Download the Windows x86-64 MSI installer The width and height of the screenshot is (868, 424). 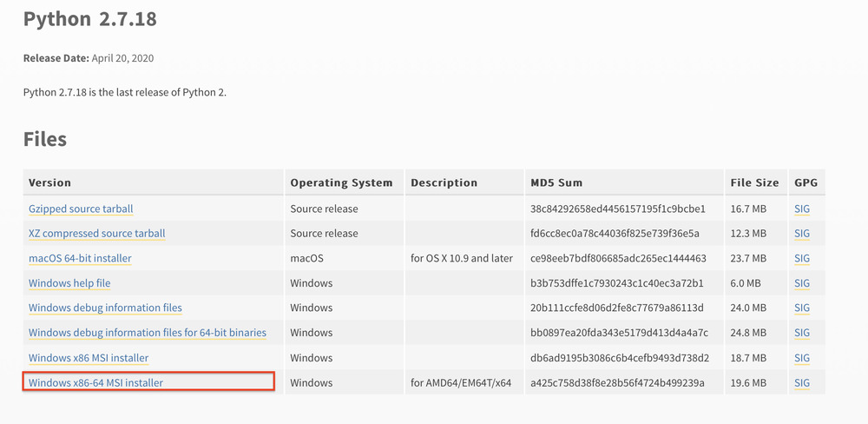95,382
